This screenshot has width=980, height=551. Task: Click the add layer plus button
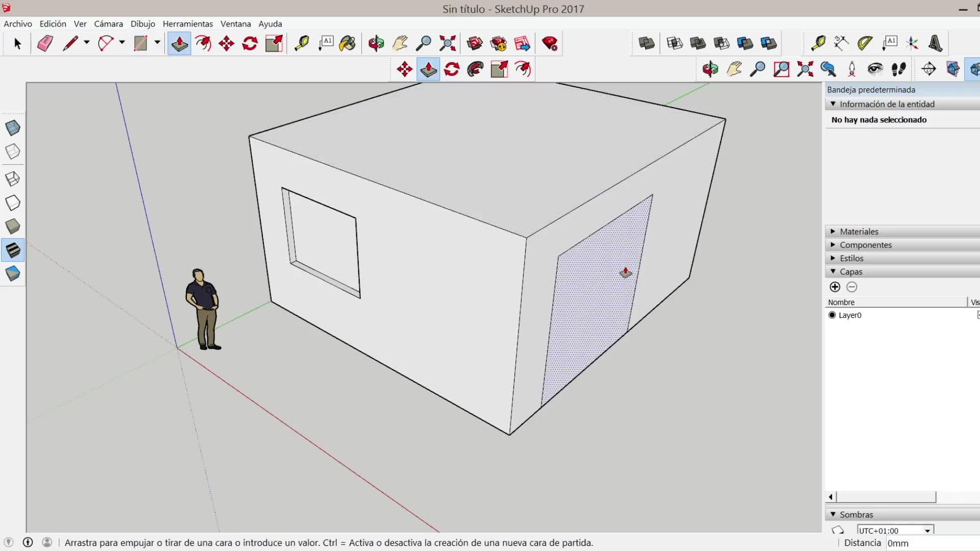pos(835,287)
